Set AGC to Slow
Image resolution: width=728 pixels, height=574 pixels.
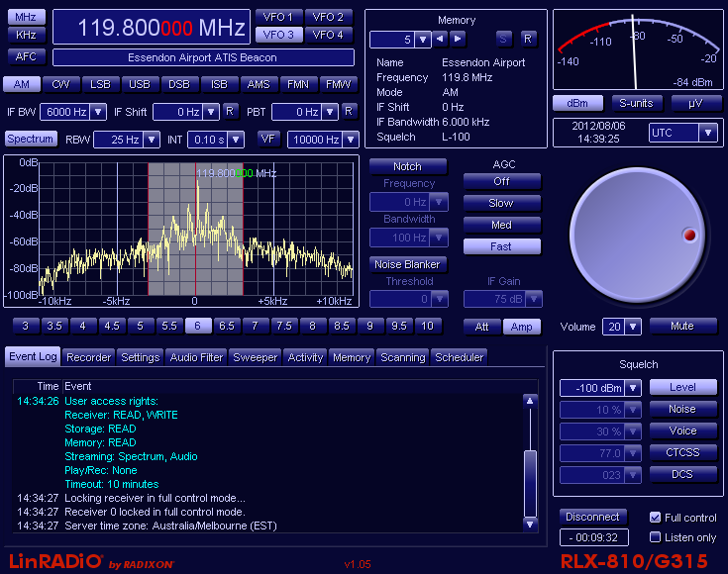[501, 203]
